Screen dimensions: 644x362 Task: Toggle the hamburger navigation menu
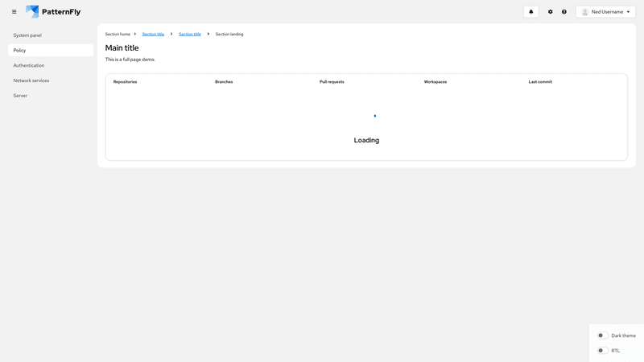(14, 12)
